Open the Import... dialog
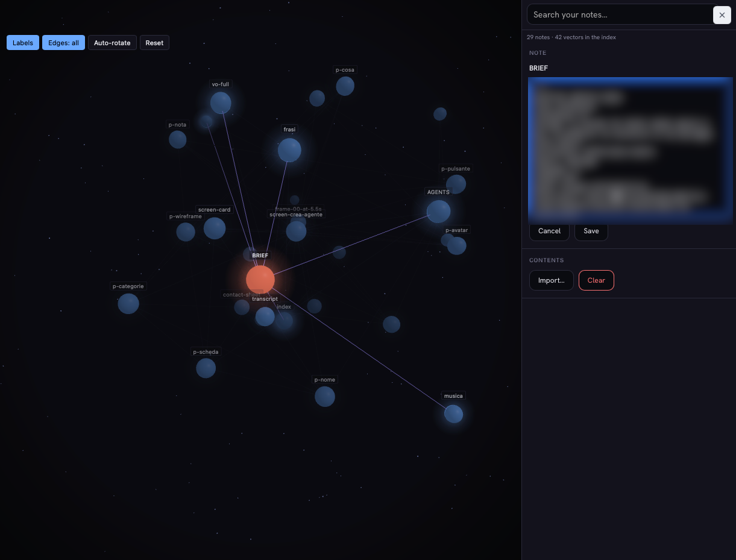736x560 pixels. click(x=551, y=280)
